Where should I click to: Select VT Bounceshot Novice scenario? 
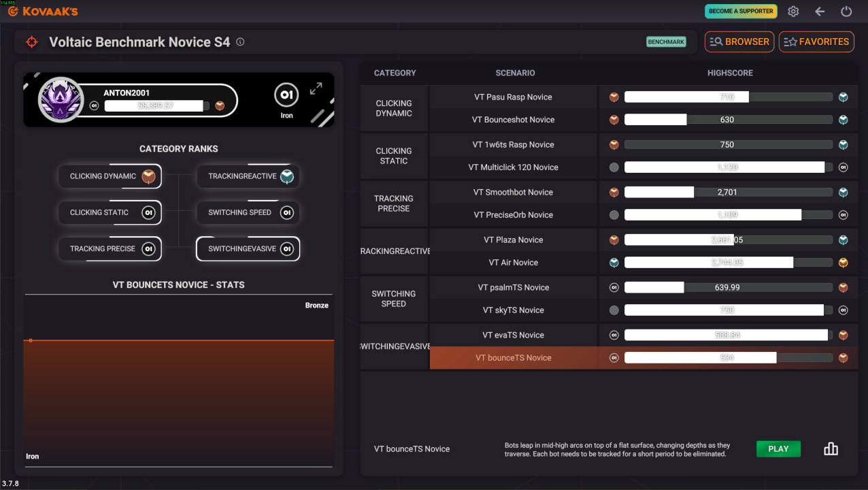click(514, 120)
